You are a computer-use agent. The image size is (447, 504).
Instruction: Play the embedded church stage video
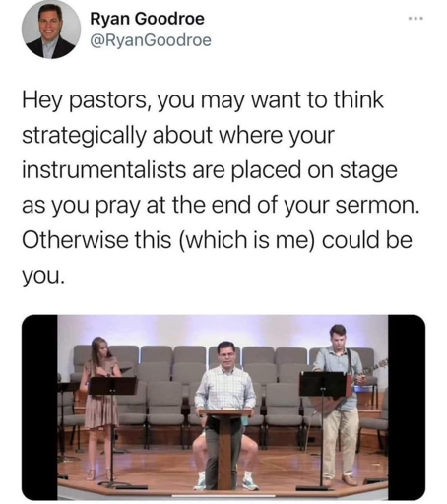coord(223,408)
